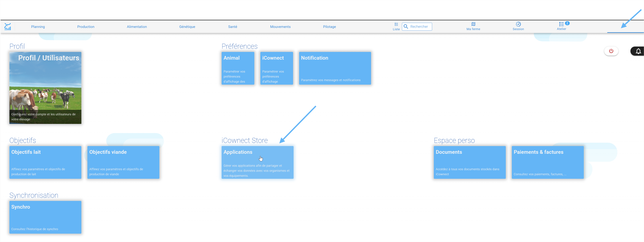
Task: Open the Atelier icon with badge
Action: click(561, 24)
